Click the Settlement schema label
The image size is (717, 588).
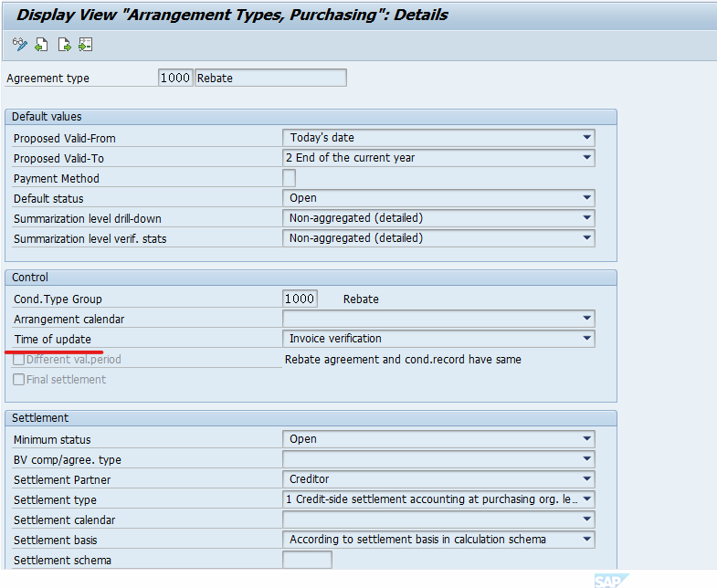pyautogui.click(x=62, y=561)
